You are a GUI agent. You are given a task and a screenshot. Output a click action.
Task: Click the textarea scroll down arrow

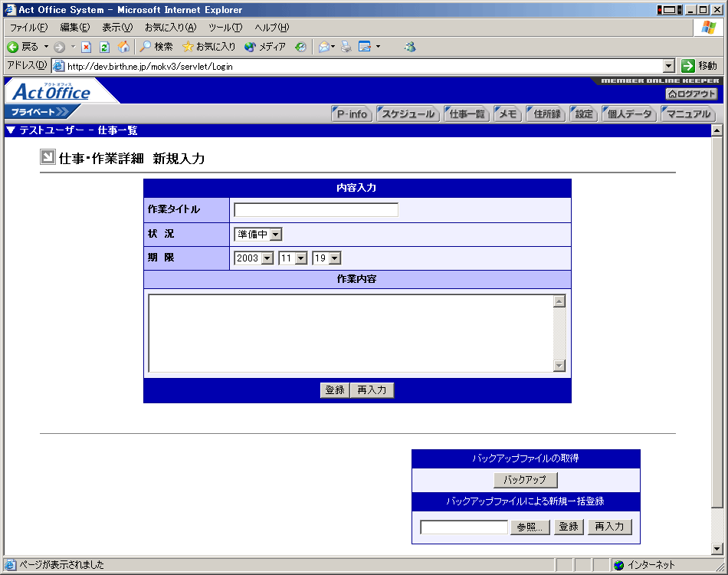pyautogui.click(x=559, y=366)
